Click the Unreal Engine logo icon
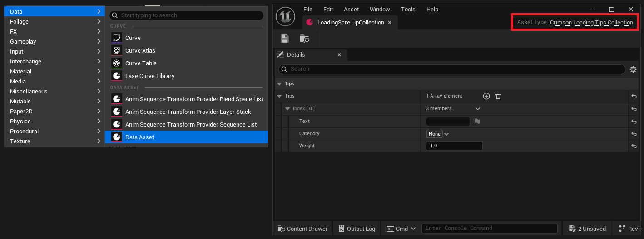Screen dimensions: 644x239 [286, 16]
